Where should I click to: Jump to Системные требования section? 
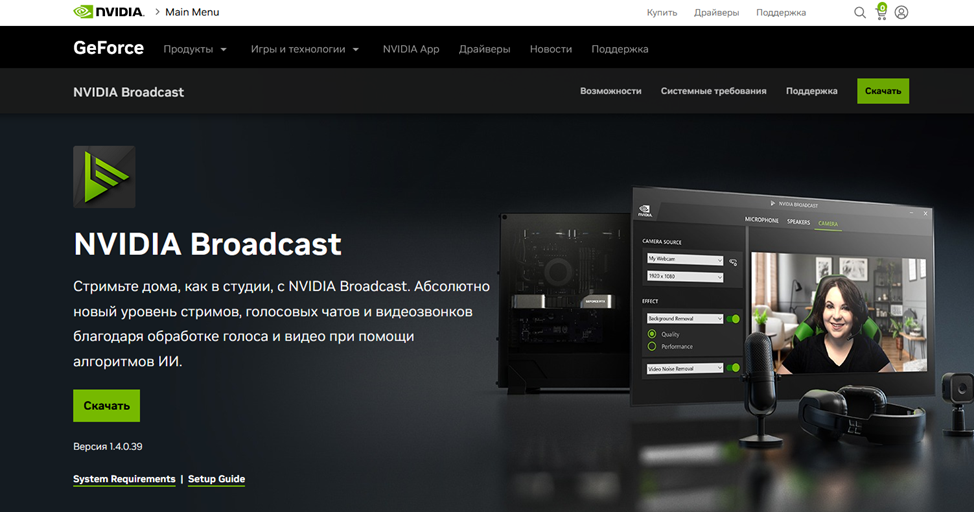coord(714,91)
